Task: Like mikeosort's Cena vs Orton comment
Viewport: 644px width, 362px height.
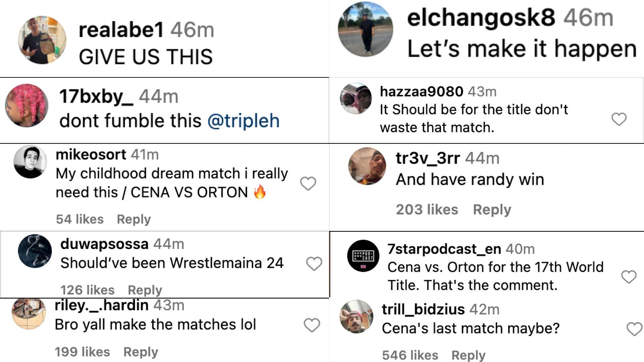Action: [x=308, y=183]
